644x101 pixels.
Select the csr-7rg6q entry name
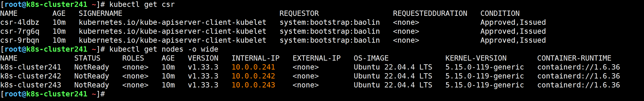tap(20, 31)
